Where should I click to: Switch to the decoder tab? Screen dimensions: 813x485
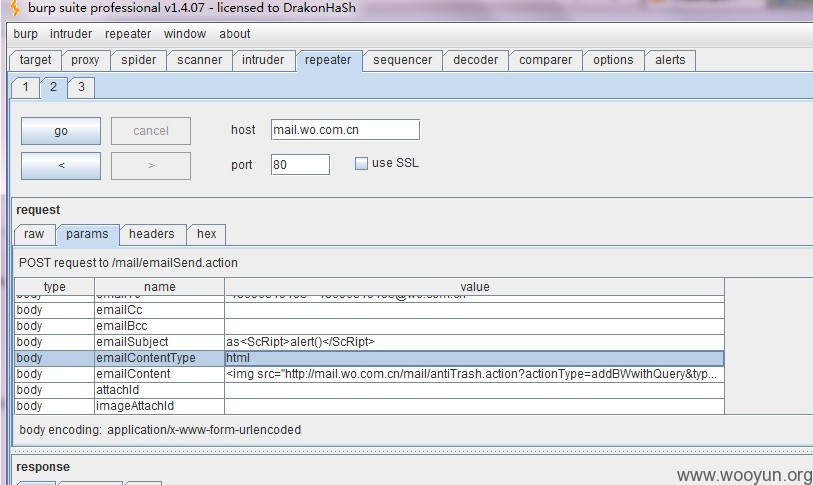point(475,60)
